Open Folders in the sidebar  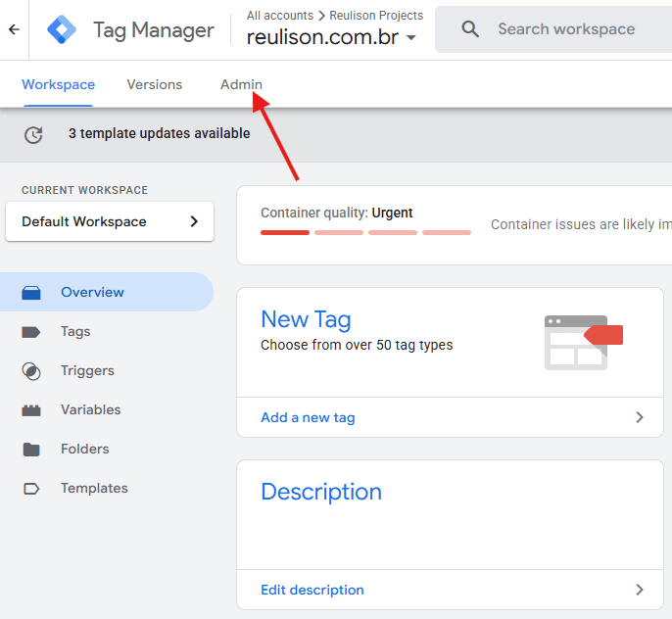[x=107, y=449]
